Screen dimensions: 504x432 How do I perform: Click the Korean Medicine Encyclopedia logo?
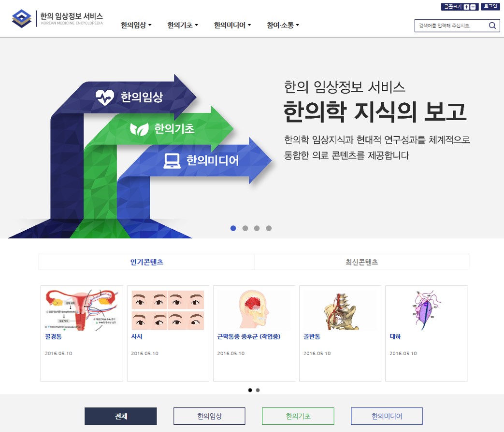pos(58,19)
